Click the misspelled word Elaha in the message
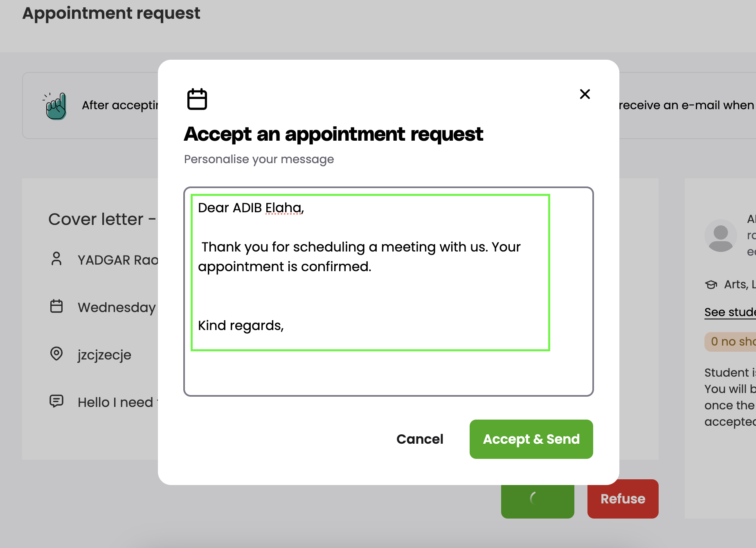The height and width of the screenshot is (548, 756). pyautogui.click(x=283, y=208)
